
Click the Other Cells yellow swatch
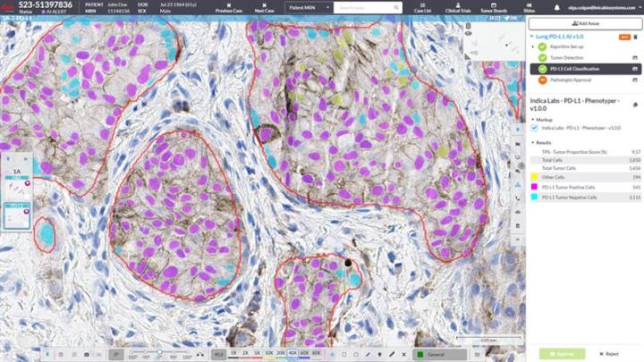(534, 177)
